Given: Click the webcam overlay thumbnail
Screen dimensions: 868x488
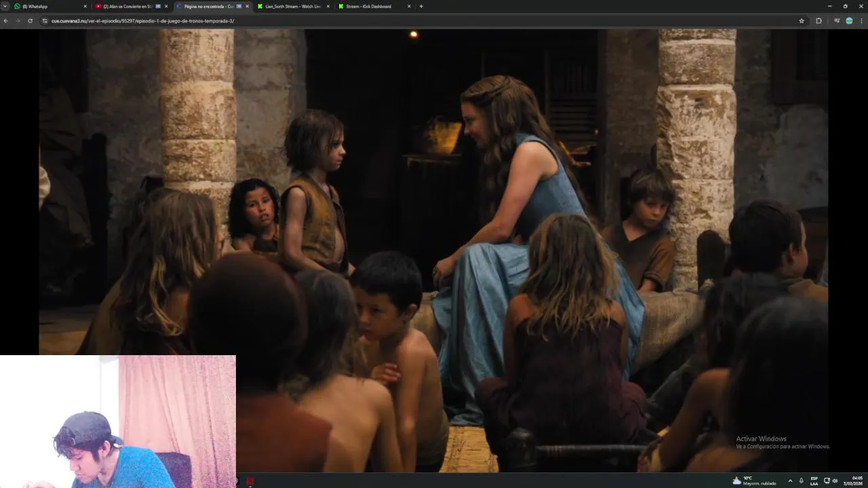Looking at the screenshot, I should 118,422.
